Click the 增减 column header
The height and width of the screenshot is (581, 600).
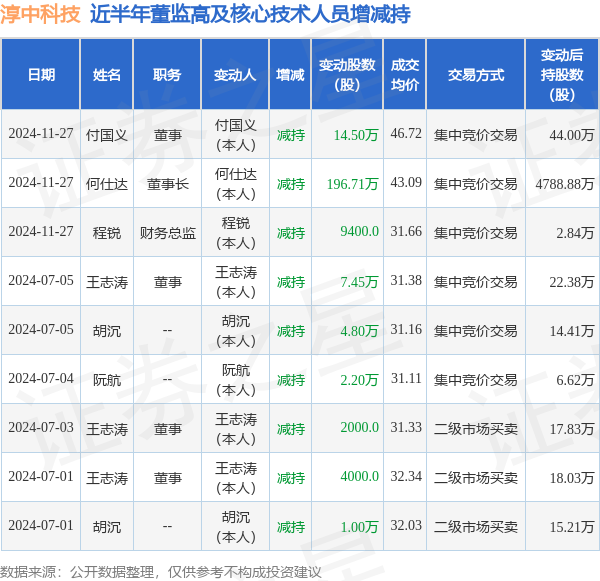tap(290, 74)
